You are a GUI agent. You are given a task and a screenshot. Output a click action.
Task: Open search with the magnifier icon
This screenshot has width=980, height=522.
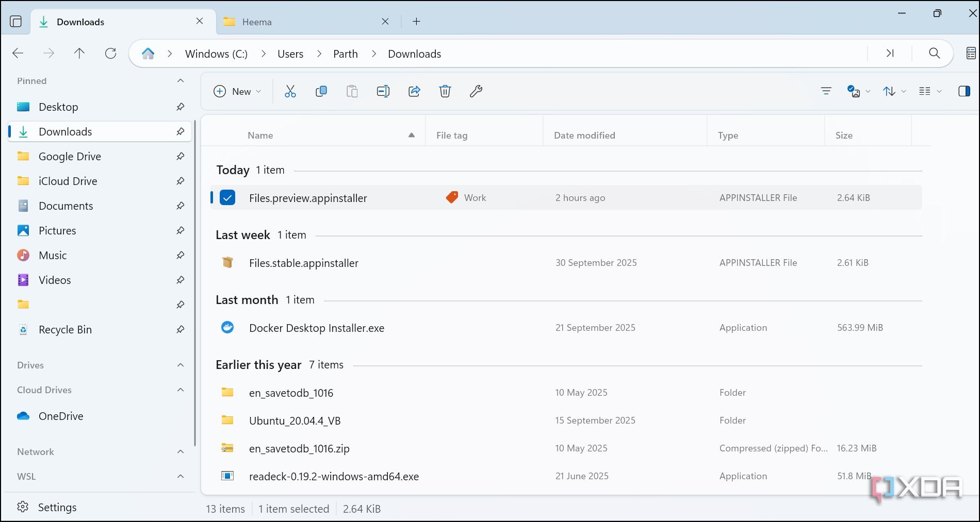(x=934, y=53)
